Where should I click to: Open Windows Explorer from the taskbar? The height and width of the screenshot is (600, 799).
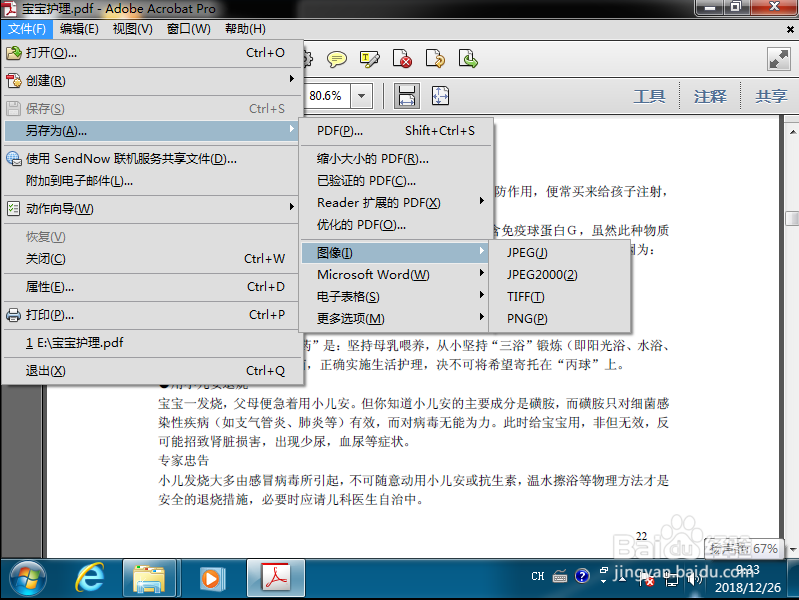[149, 579]
